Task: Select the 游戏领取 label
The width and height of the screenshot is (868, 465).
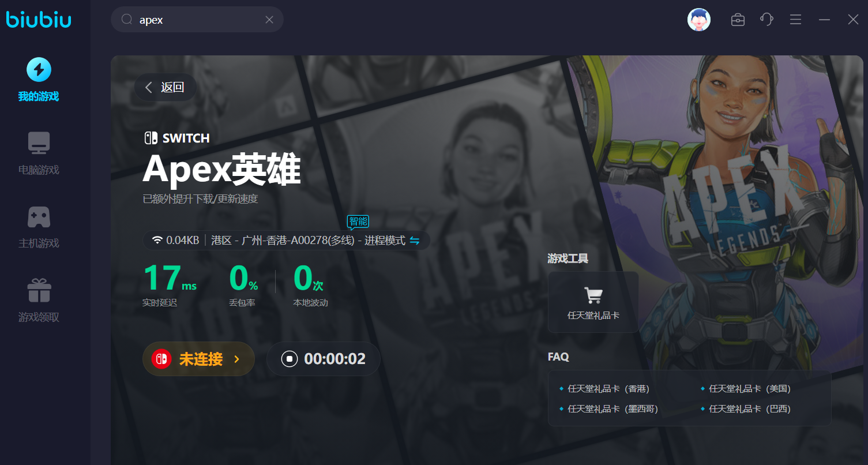Action: point(39,317)
